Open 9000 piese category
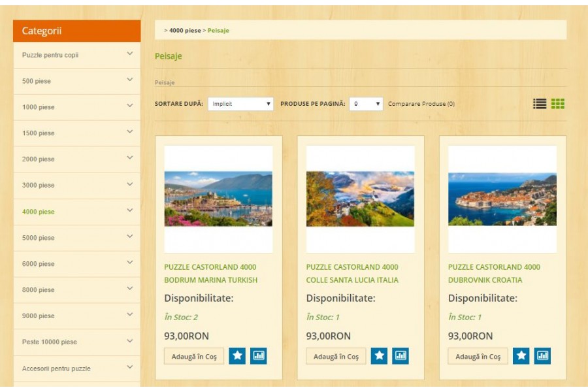This screenshot has width=588, height=392. coord(39,316)
